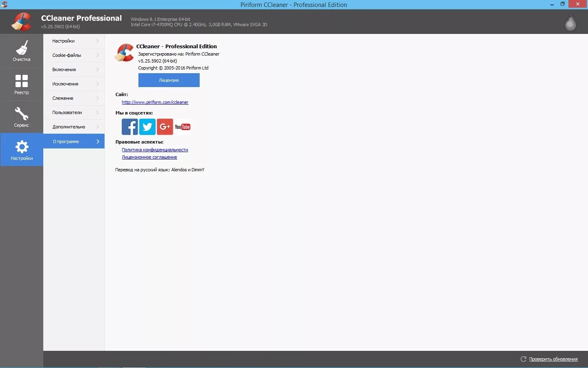Viewport: 588px width, 368px height.
Task: Open the www.piriform.com/ccleaner link
Action: coord(155,102)
